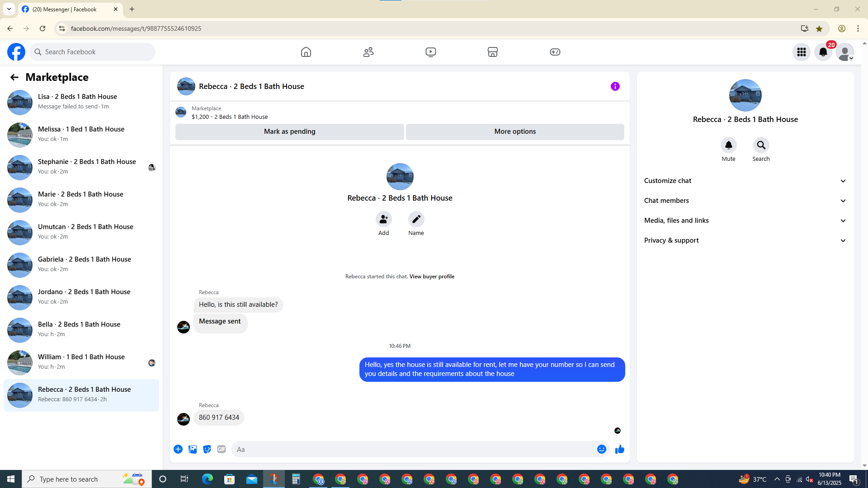This screenshot has width=868, height=488.
Task: Expand Customize chat section
Action: pyautogui.click(x=745, y=181)
